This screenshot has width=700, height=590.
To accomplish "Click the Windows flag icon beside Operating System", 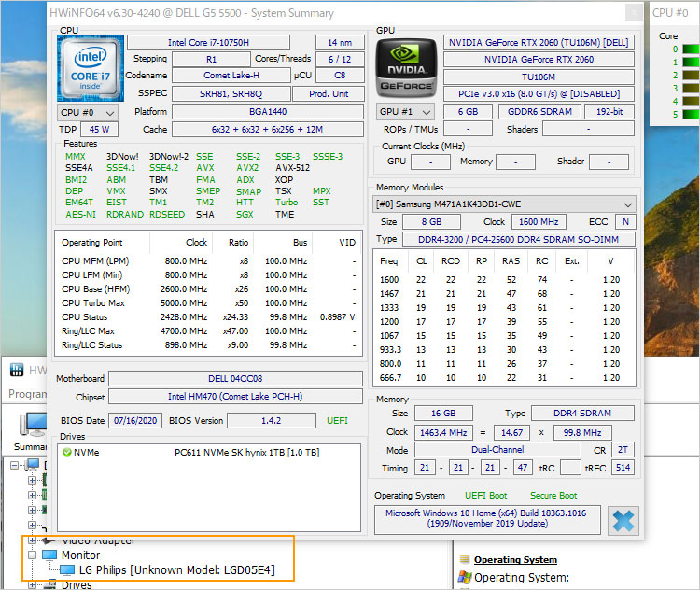I will point(464,578).
